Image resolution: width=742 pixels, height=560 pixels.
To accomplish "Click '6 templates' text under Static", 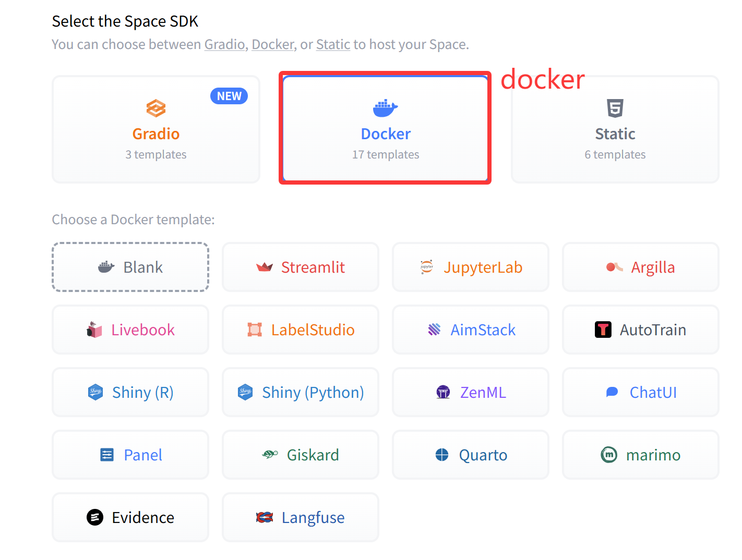I will [615, 154].
